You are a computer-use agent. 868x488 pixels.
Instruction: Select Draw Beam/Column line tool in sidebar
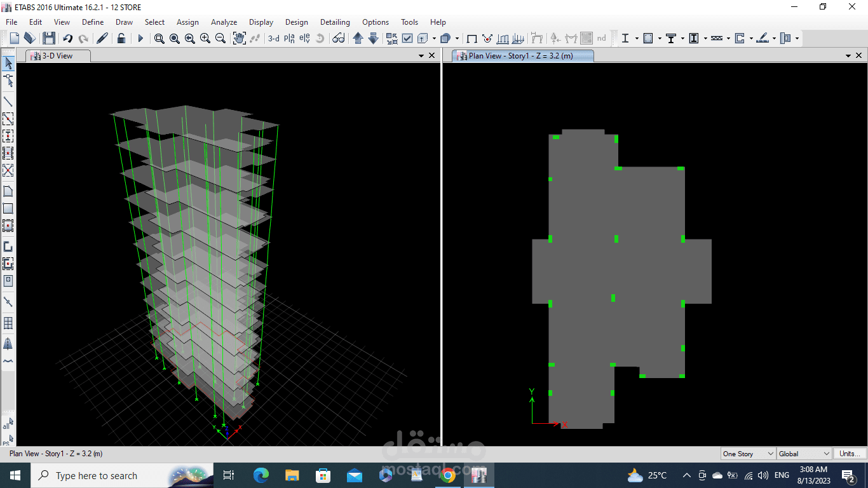pos(8,102)
